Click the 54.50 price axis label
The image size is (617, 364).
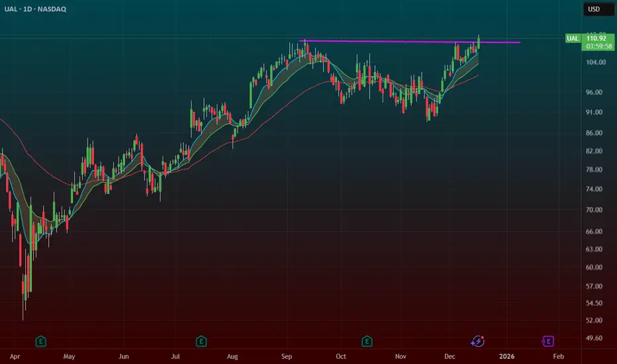[594, 303]
